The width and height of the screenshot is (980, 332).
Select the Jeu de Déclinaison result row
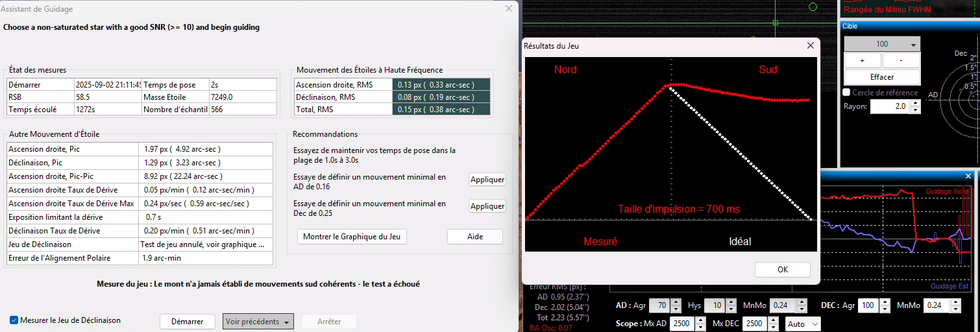click(140, 244)
